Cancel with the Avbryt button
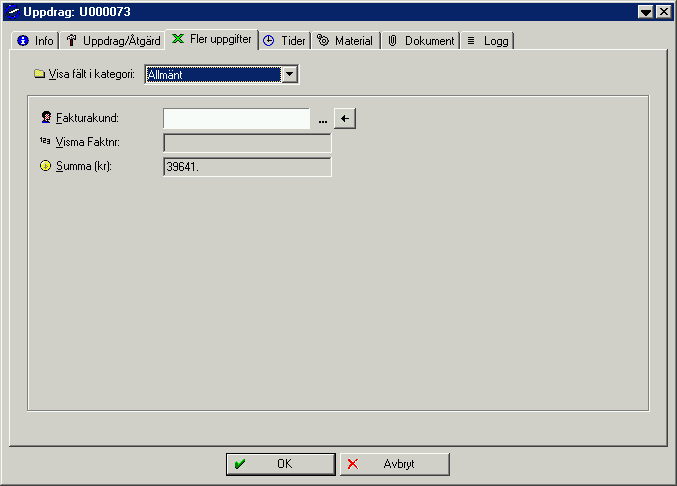The width and height of the screenshot is (677, 486). 395,464
